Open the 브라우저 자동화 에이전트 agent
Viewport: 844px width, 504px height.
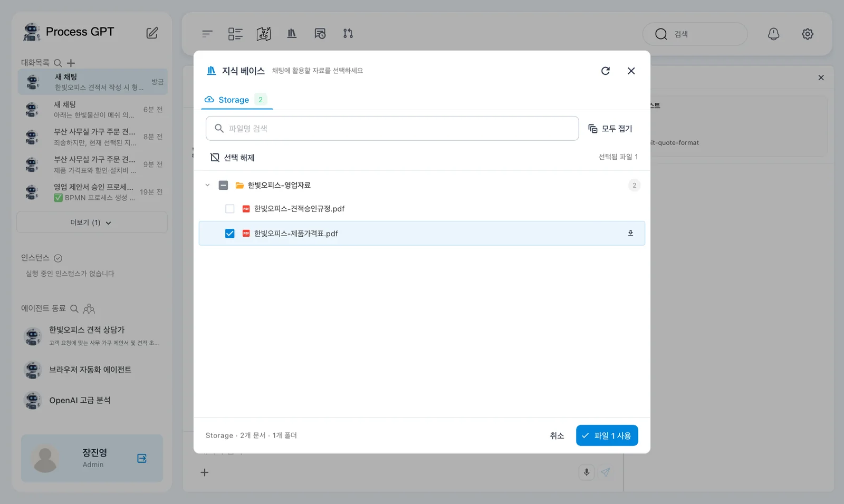(92, 370)
